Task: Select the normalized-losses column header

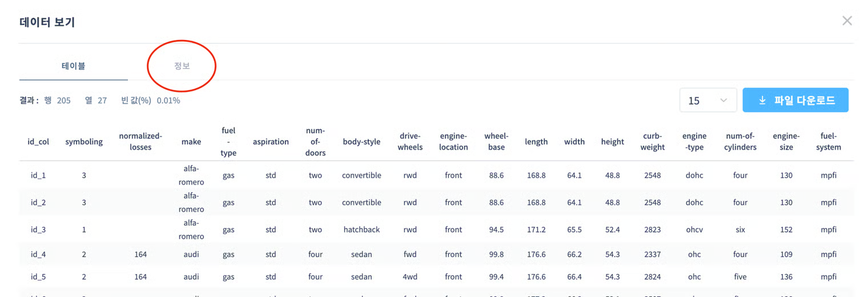Action: click(140, 142)
